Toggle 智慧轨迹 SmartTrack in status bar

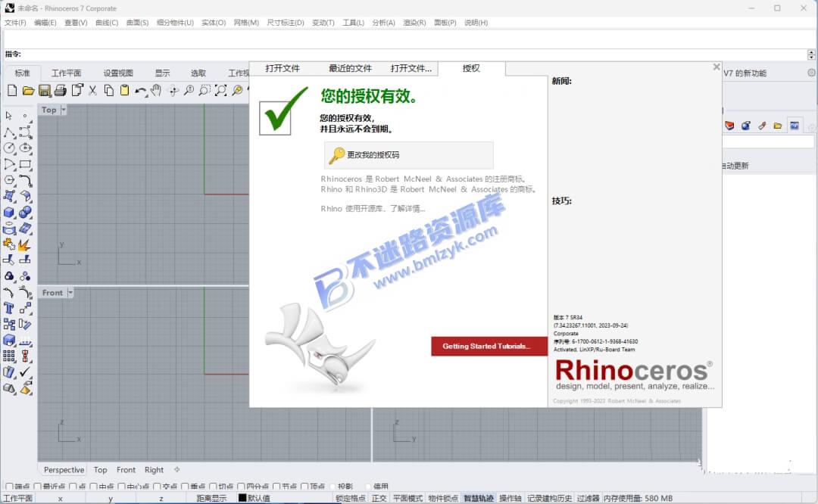479,498
